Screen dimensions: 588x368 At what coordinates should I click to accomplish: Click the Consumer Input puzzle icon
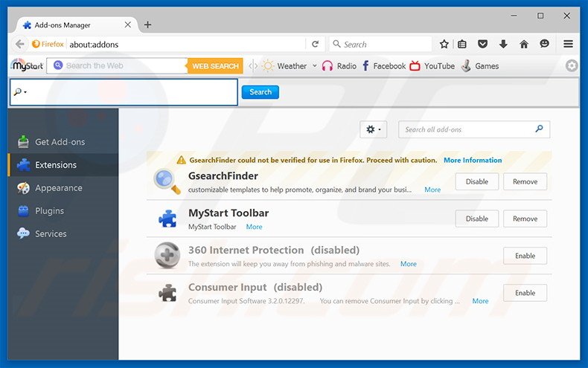pyautogui.click(x=167, y=293)
